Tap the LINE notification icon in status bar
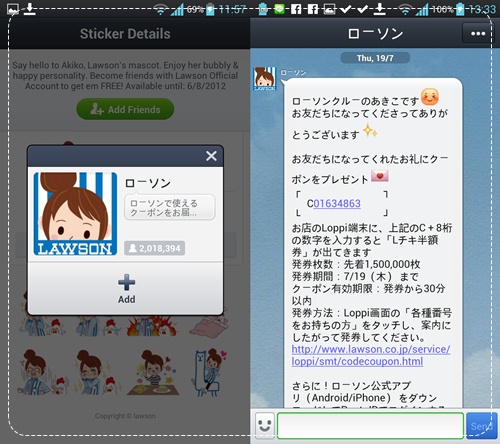This screenshot has height=444, width=500. [279, 9]
